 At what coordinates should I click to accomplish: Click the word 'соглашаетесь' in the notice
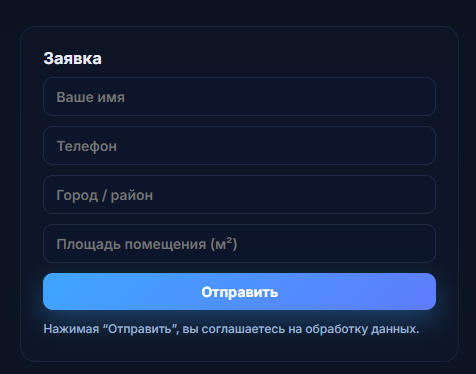(243, 329)
